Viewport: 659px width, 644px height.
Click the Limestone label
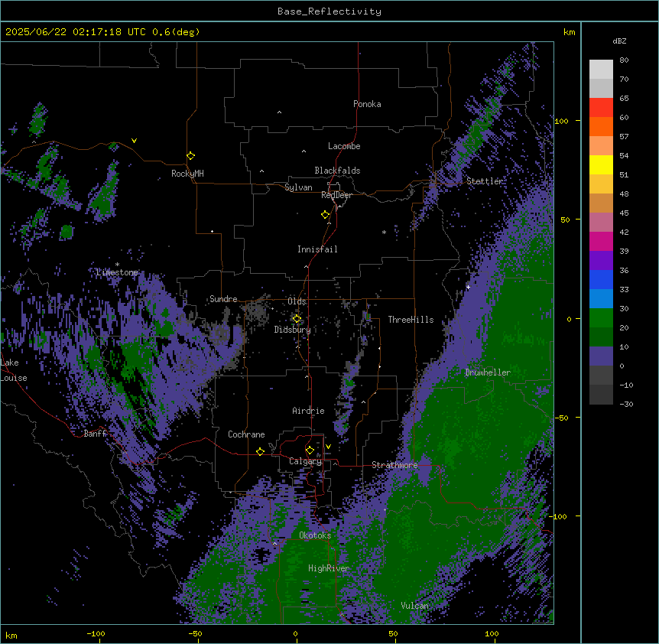117,272
